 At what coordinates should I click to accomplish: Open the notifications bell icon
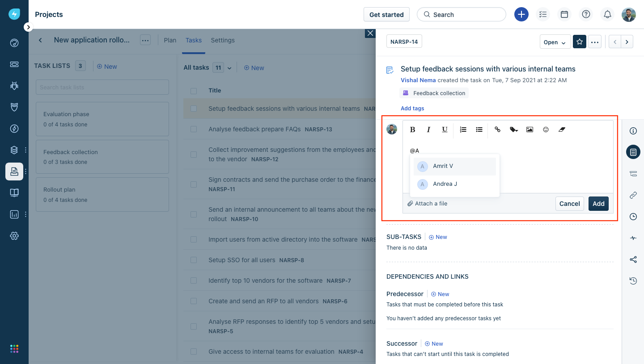coord(607,15)
